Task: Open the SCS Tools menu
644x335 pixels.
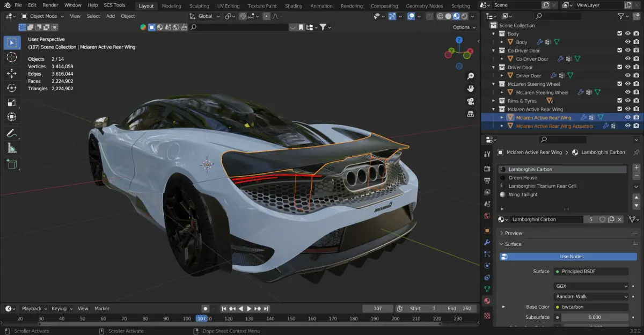Action: pyautogui.click(x=114, y=5)
